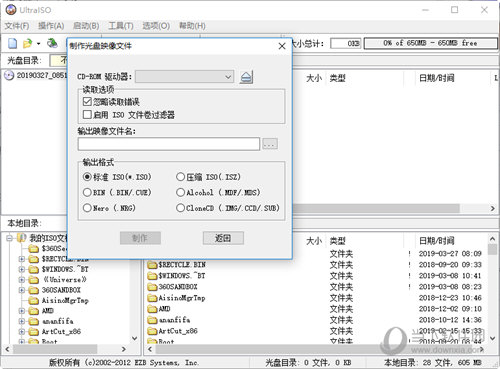500x369 pixels.
Task: Click status text 光盘目录: 0 文件, 0 KB
Action: point(308,362)
